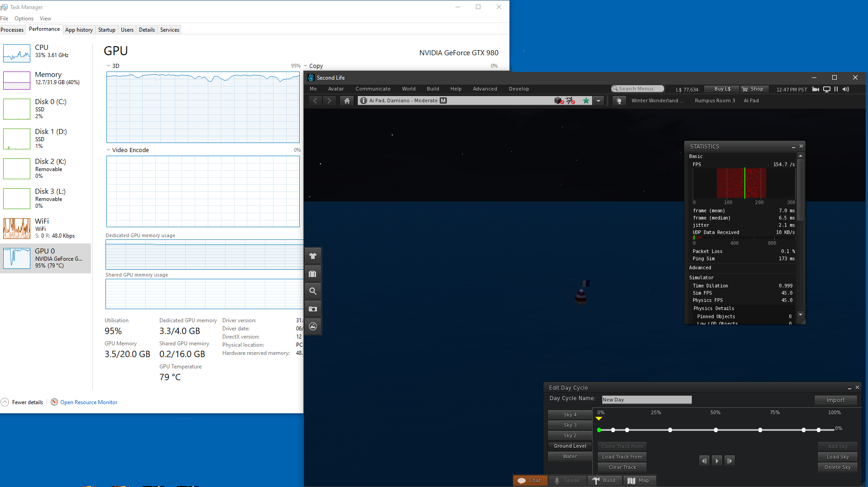Switch to App history tab
This screenshot has width=868, height=487.
(79, 30)
